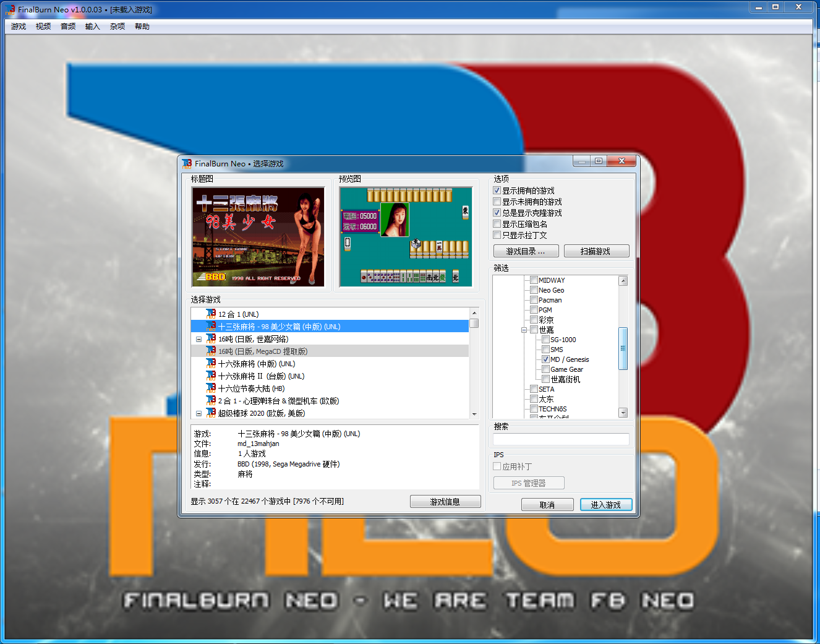Click into the 搜索 text field

click(562, 439)
